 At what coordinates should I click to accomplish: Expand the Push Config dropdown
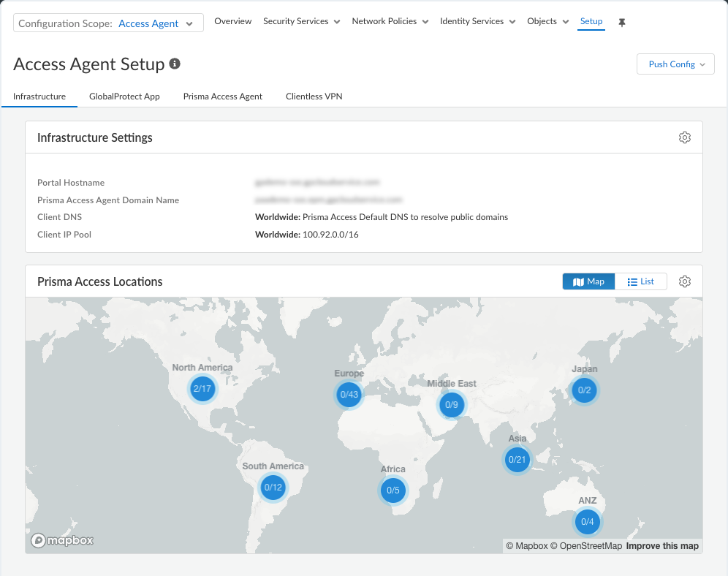(675, 64)
